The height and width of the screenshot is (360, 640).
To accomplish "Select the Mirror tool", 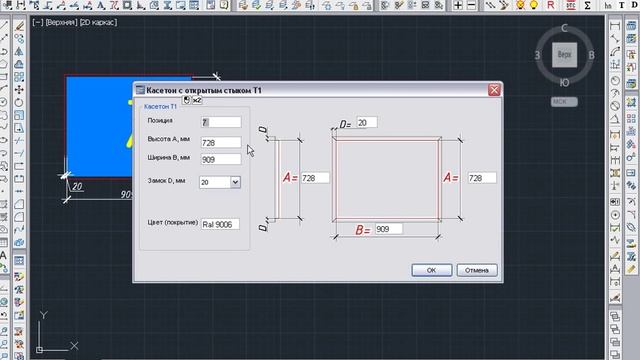I will pos(19,51).
